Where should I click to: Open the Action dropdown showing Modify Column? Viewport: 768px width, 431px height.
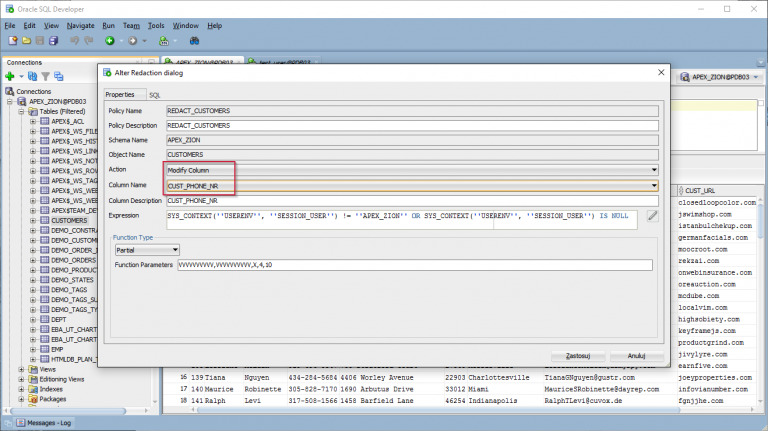653,170
